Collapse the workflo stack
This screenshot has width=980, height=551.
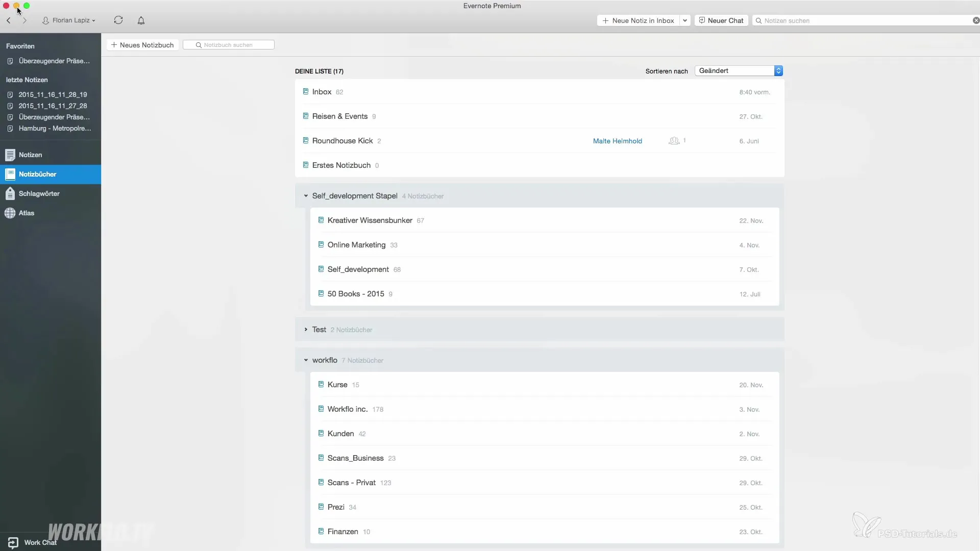click(306, 360)
